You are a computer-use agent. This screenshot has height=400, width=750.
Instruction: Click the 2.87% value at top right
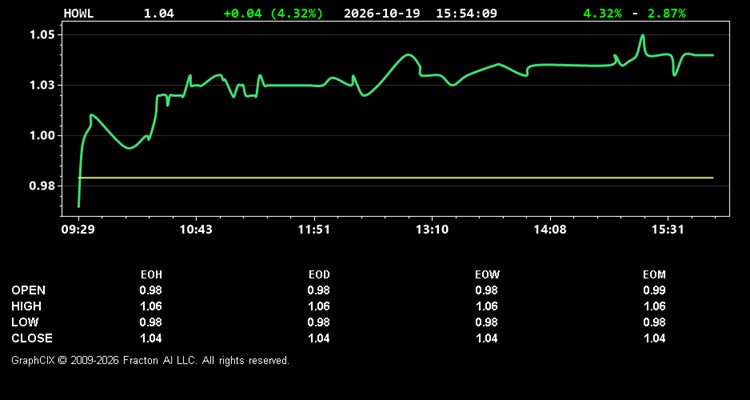click(x=666, y=13)
